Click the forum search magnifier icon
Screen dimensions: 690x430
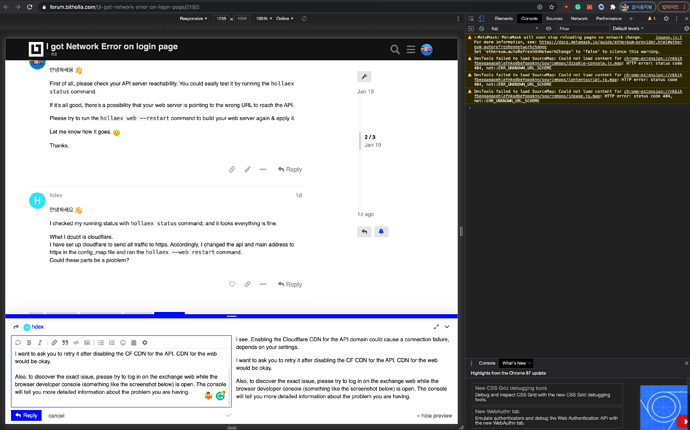395,49
